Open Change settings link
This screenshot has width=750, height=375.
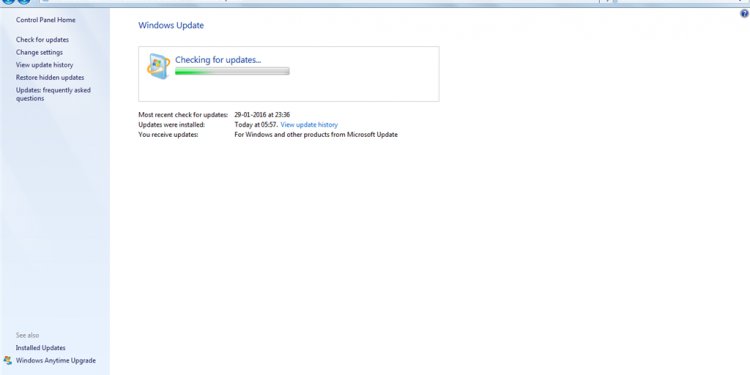(x=39, y=52)
